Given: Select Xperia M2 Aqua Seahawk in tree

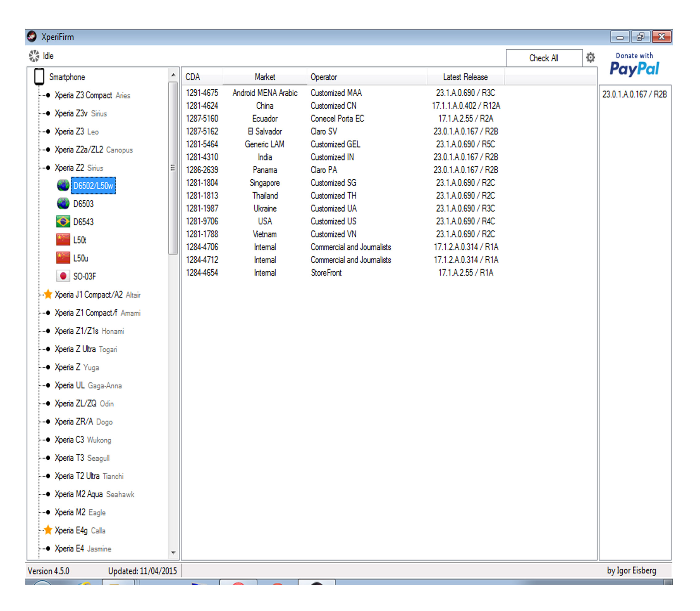Looking at the screenshot, I should click(95, 494).
